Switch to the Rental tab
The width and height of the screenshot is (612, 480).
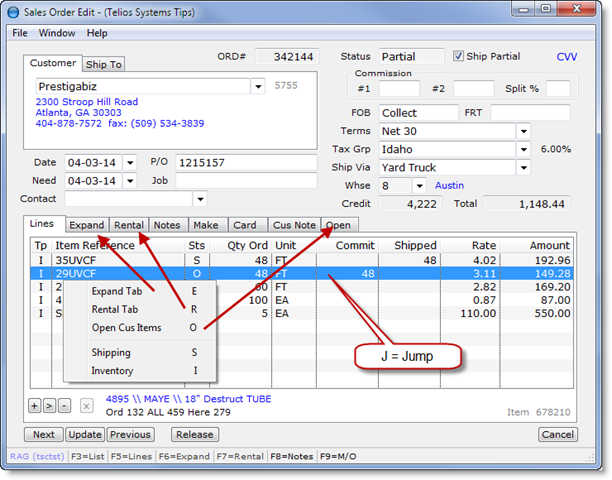(x=129, y=225)
